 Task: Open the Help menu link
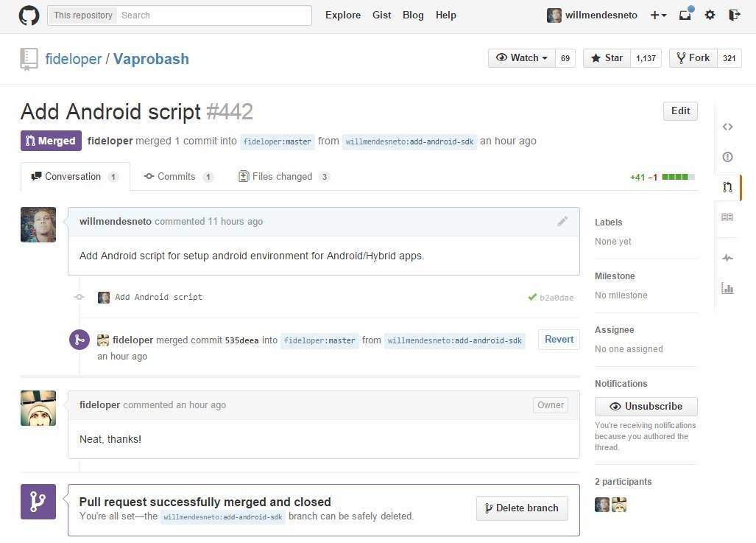[446, 15]
